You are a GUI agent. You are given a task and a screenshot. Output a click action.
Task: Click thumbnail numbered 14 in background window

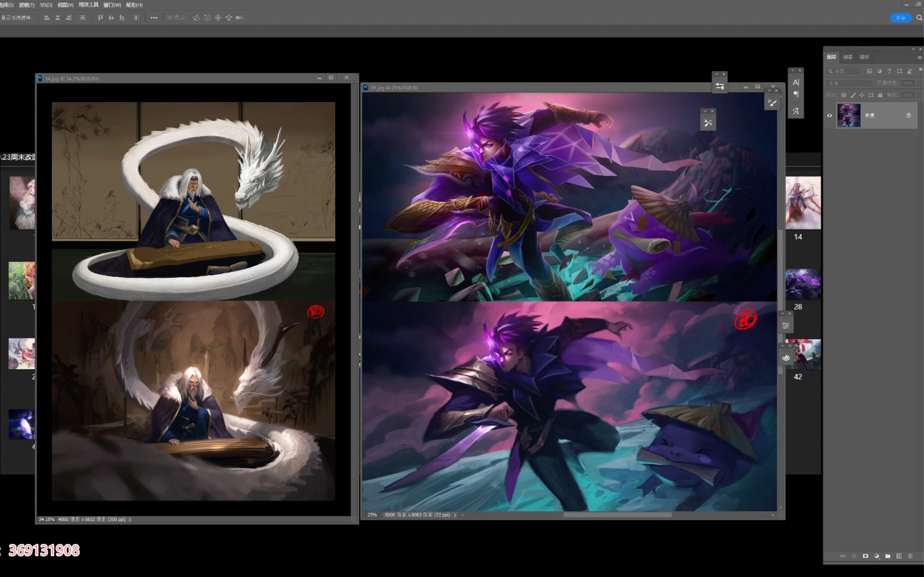(x=803, y=203)
